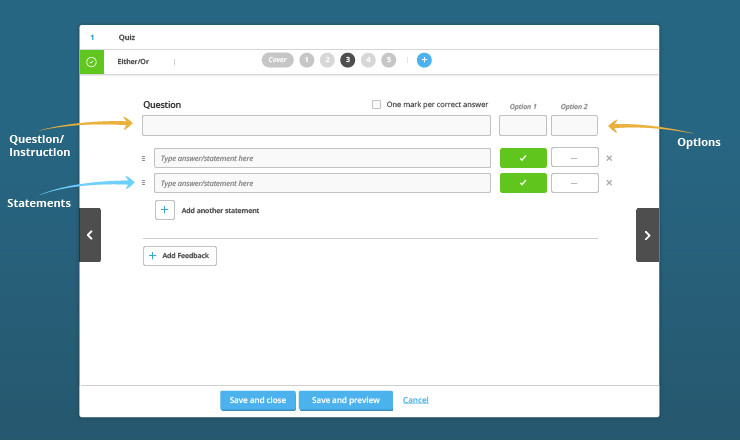Go to the next page arrow

(x=648, y=235)
